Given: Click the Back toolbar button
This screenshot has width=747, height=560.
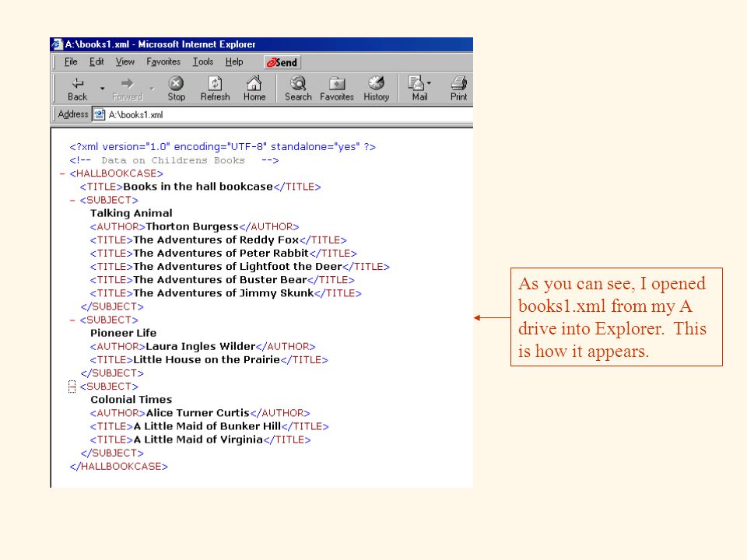Looking at the screenshot, I should (x=77, y=89).
